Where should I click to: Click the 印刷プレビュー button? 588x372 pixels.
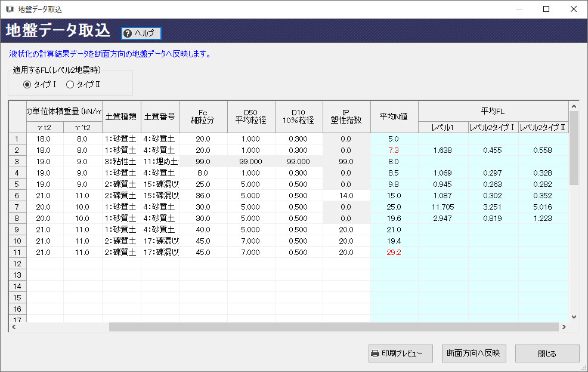401,353
